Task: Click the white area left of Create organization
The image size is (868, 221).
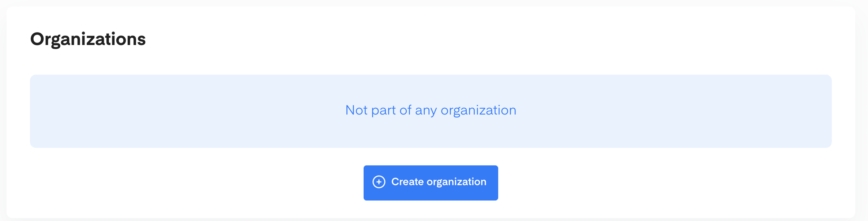Action: coord(219,183)
